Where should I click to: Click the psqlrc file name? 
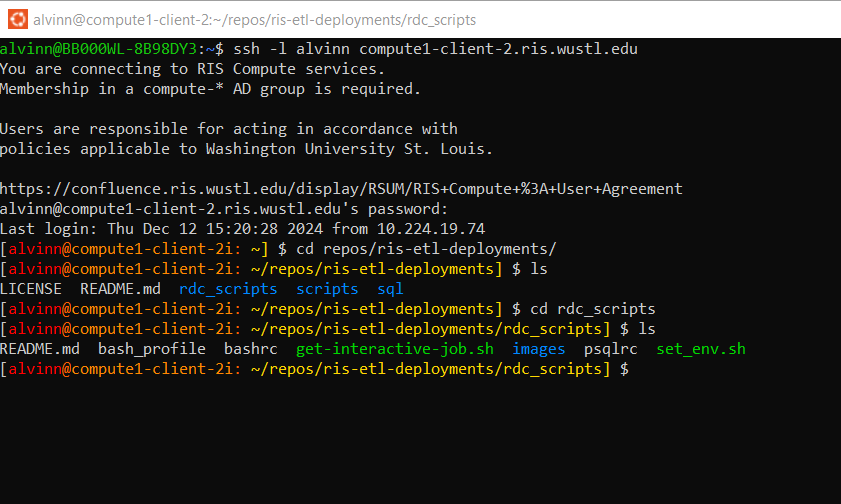click(x=610, y=349)
